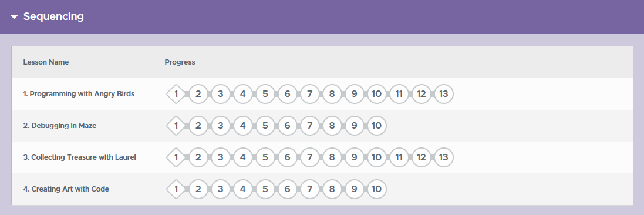Select level 13 of Programming with Angry Birds

[443, 94]
